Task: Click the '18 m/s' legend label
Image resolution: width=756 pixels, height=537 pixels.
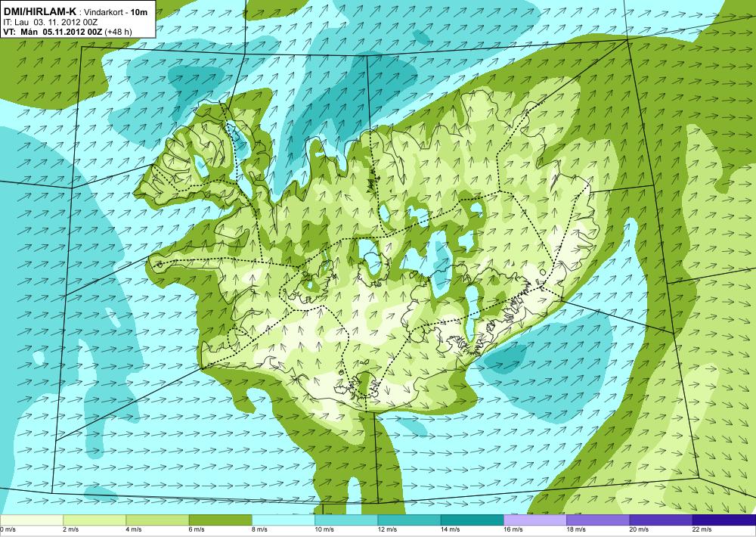Action: (x=577, y=529)
